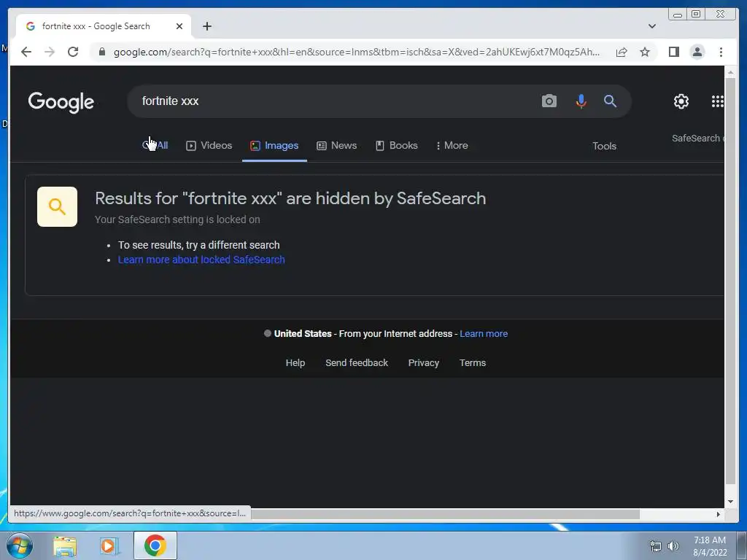Viewport: 747px width, 560px height.
Task: Click the Chrome taskbar button
Action: pos(155,545)
